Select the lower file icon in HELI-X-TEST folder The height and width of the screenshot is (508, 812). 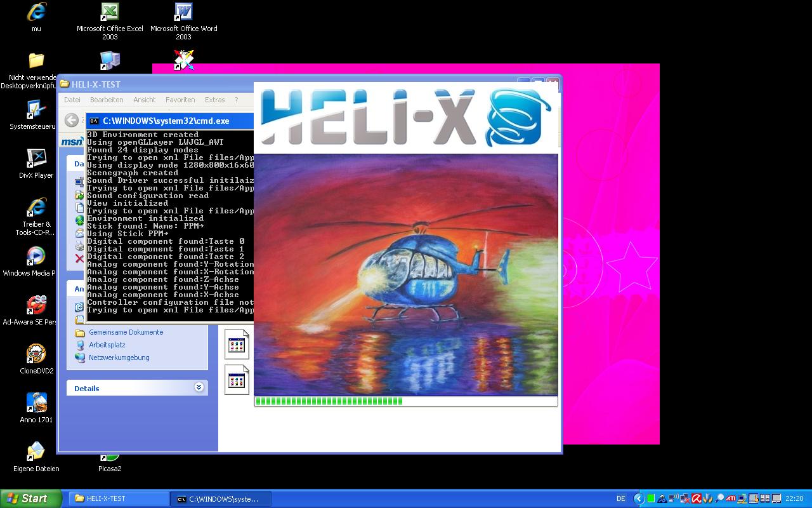click(237, 380)
